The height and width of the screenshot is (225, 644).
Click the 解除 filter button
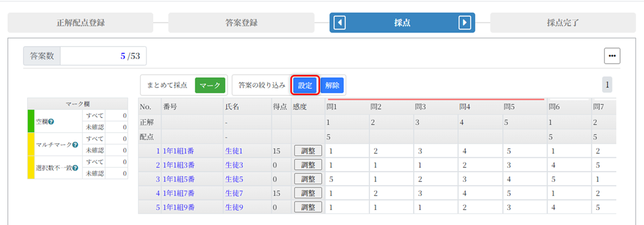[x=332, y=85]
